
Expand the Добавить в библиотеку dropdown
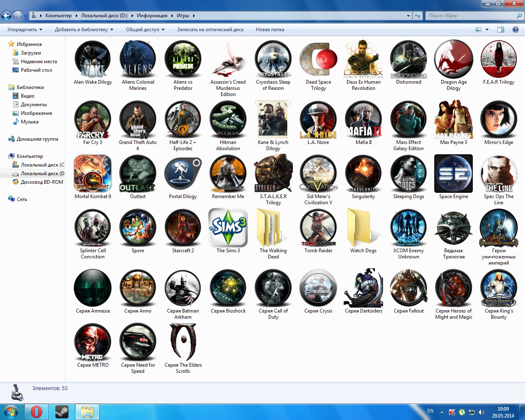[84, 30]
